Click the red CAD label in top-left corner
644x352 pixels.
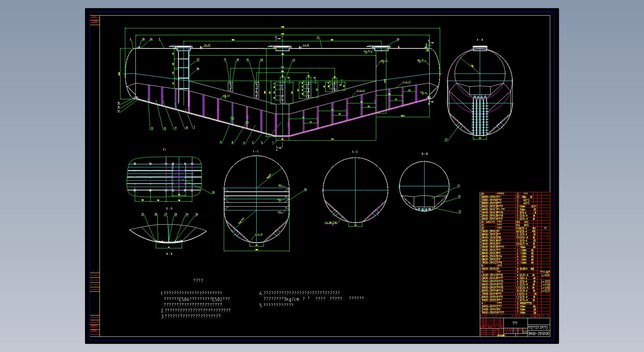click(94, 21)
